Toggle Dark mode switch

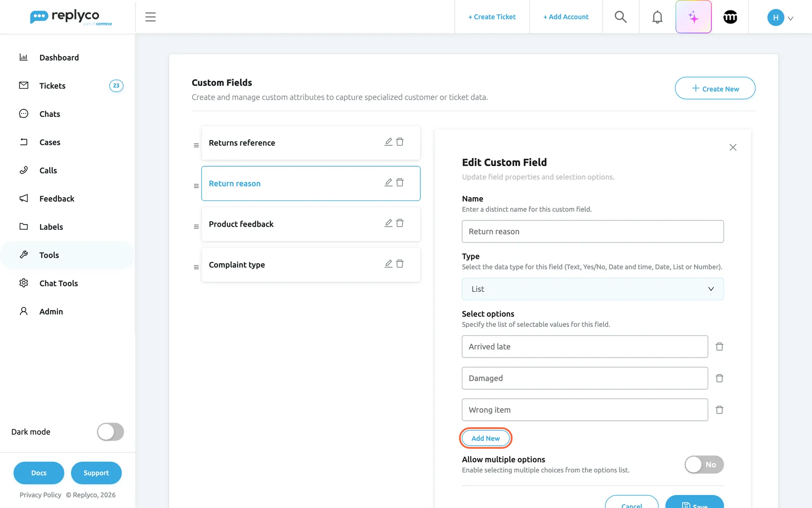point(111,432)
